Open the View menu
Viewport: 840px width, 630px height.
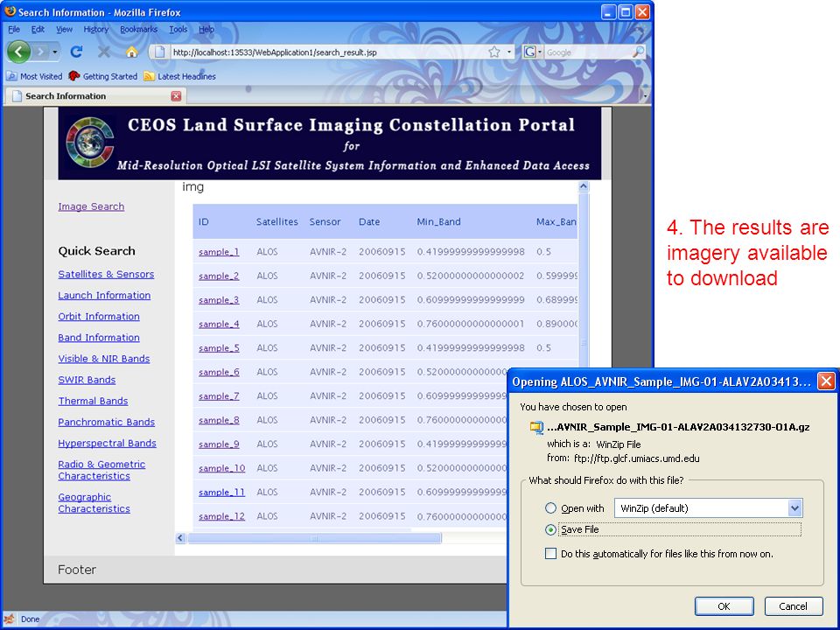coord(64,30)
